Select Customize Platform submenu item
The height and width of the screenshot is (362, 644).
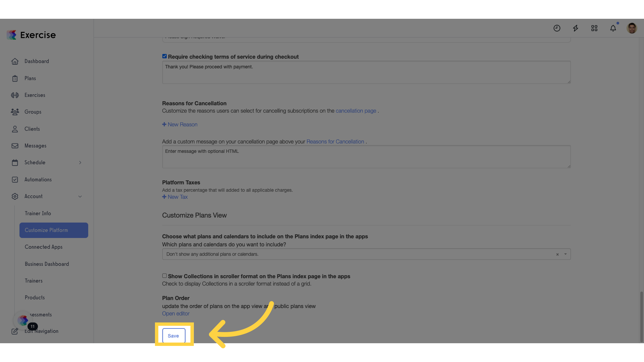coord(54,230)
